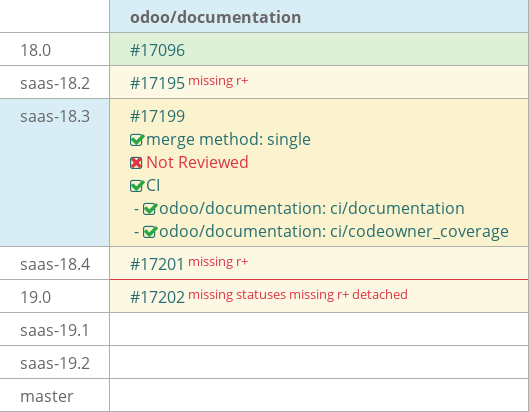This screenshot has height=412, width=529.
Task: Open pull request #17202 link
Action: [158, 297]
